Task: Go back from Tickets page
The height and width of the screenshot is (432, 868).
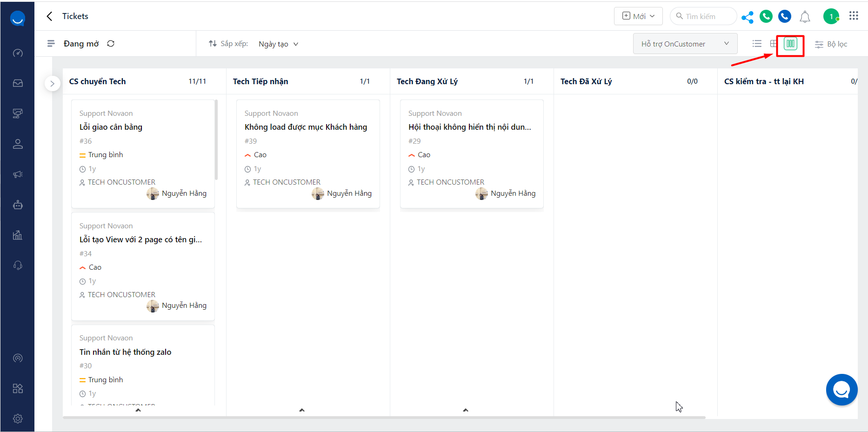Action: pyautogui.click(x=50, y=16)
